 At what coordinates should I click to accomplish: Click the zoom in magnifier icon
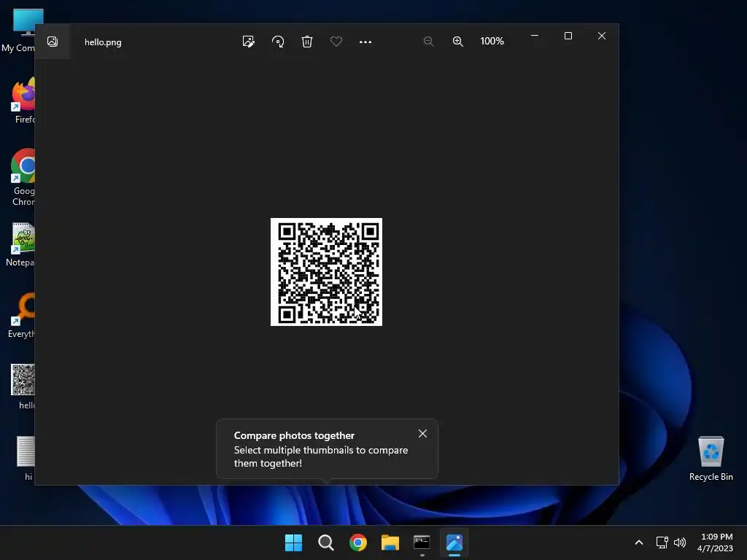coord(457,42)
